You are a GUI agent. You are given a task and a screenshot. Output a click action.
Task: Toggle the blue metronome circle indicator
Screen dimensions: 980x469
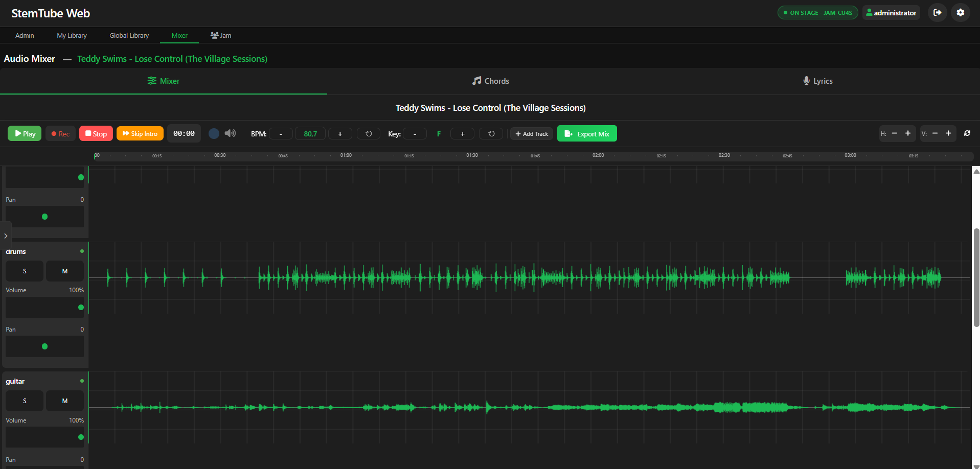coord(214,133)
